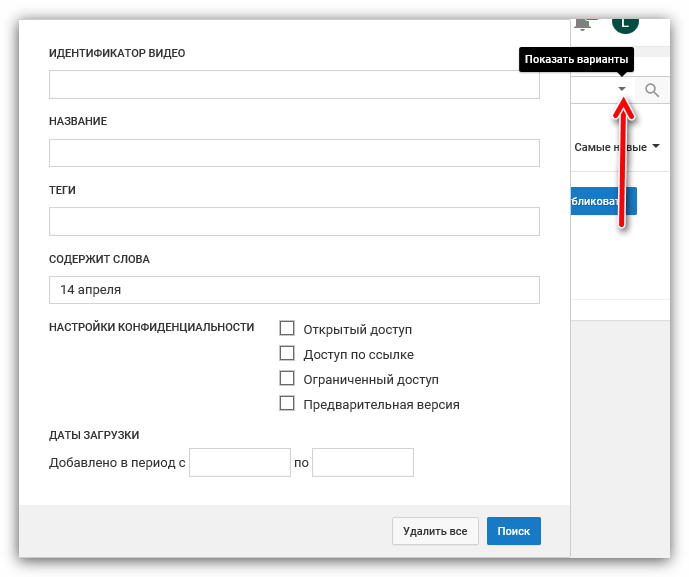Click the Содержит слова field with 14 апреля
This screenshot has width=689, height=577.
[x=294, y=290]
